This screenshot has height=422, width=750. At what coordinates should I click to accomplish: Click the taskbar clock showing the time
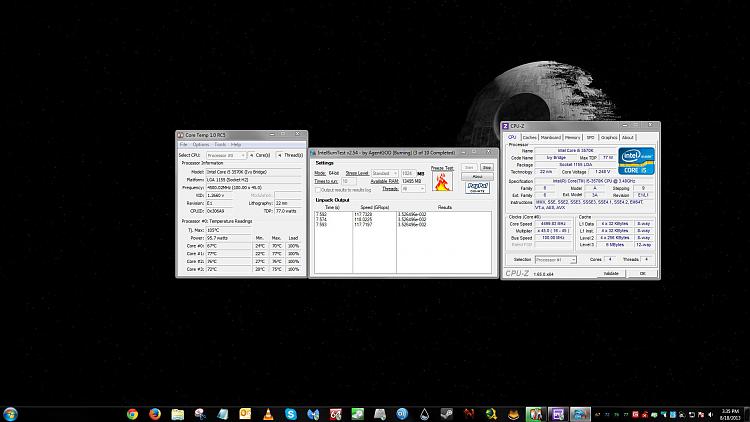(730, 414)
